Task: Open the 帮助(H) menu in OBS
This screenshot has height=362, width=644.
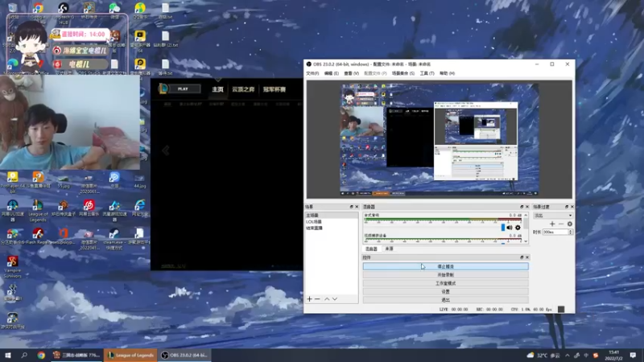Action: point(447,73)
